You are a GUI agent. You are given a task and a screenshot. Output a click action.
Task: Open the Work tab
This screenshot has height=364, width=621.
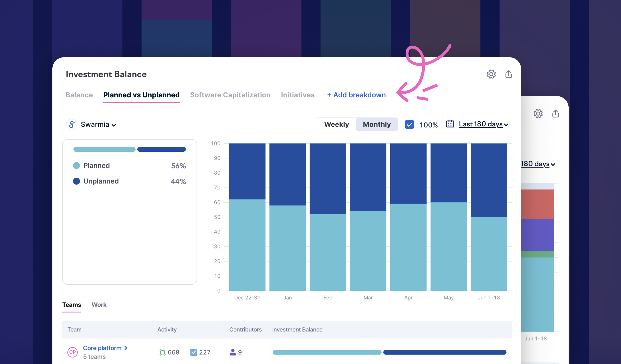(x=99, y=305)
